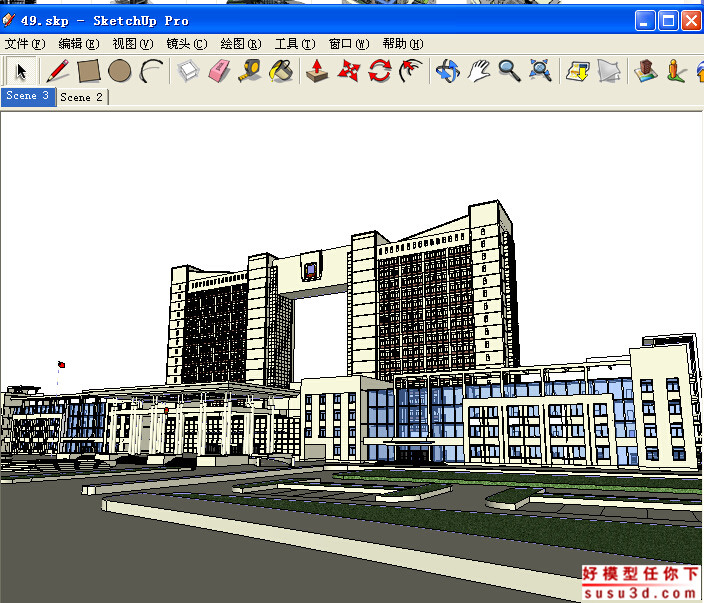Switch to the Scene 2 tab
Screen dimensions: 704x603
click(x=82, y=97)
